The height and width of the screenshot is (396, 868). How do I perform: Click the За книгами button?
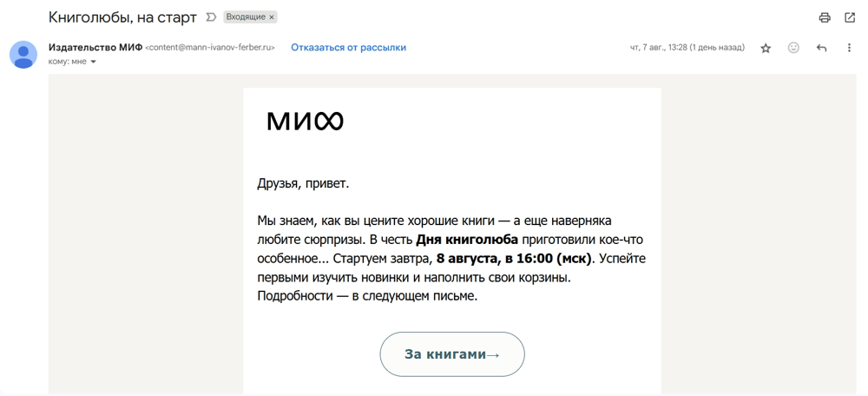[451, 354]
